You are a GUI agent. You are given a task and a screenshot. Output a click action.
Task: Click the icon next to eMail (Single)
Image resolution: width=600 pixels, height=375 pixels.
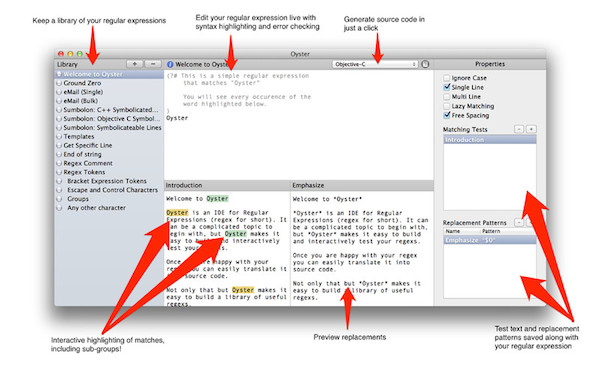tap(59, 92)
